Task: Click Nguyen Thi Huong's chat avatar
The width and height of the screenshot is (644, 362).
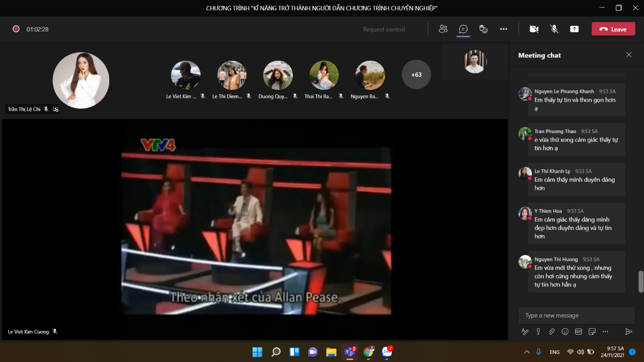Action: (x=525, y=262)
